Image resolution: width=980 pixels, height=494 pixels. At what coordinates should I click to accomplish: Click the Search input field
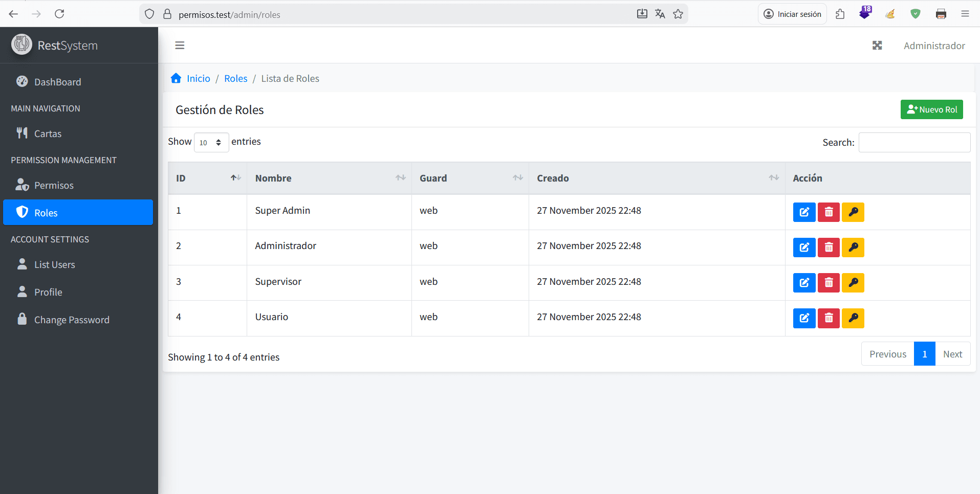point(914,143)
